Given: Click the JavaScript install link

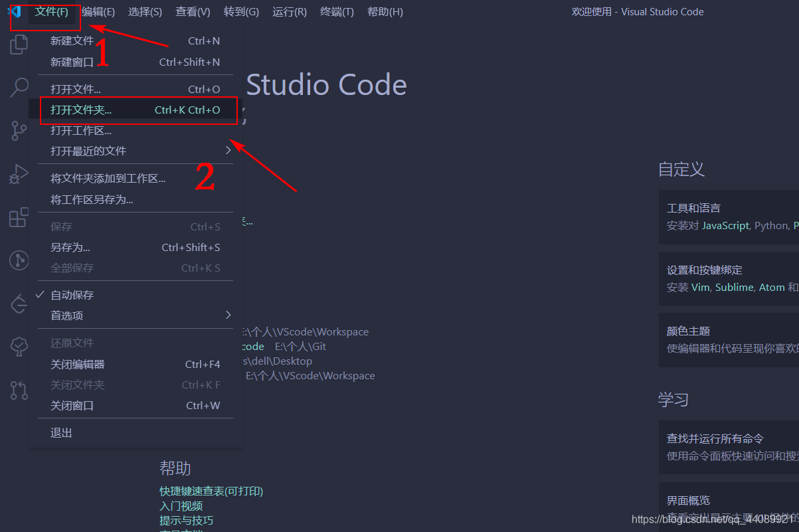Looking at the screenshot, I should [x=725, y=226].
